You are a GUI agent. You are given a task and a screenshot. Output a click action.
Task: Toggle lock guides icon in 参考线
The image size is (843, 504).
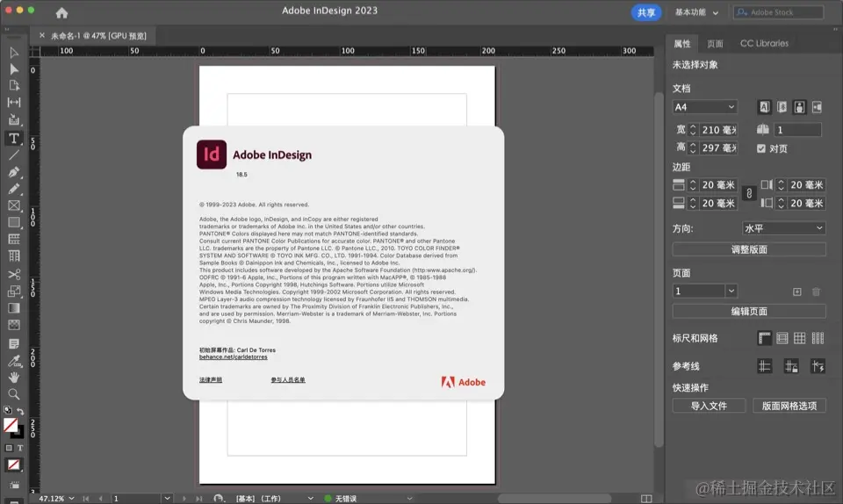791,366
